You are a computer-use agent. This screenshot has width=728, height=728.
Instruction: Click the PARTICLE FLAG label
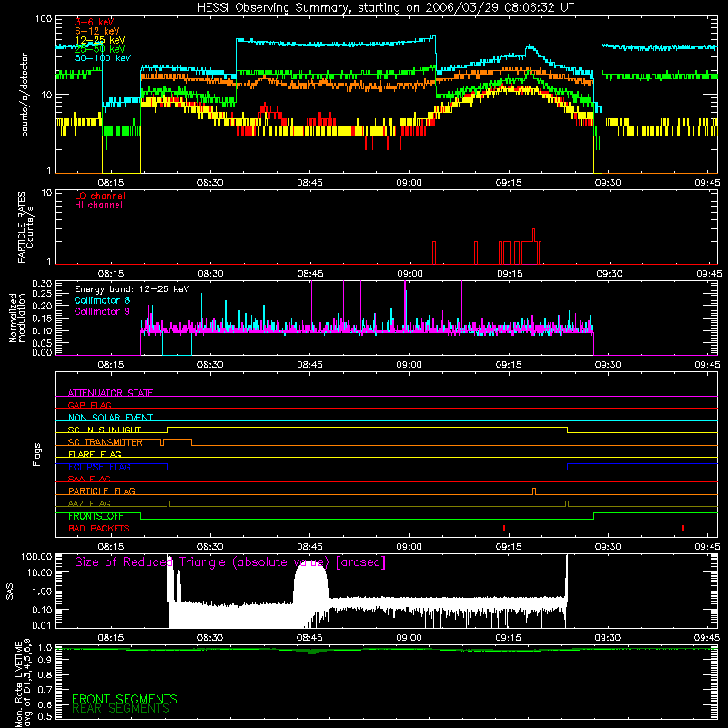tap(102, 490)
